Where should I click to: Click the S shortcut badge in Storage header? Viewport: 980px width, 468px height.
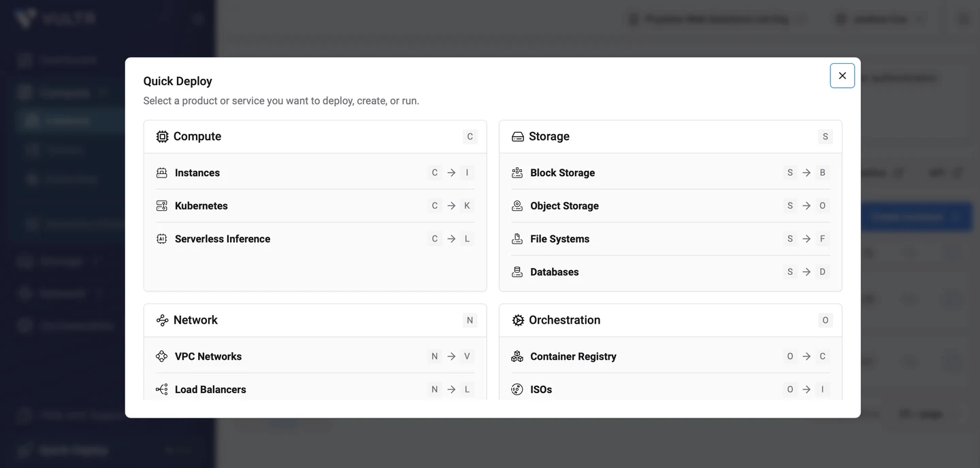pyautogui.click(x=826, y=137)
